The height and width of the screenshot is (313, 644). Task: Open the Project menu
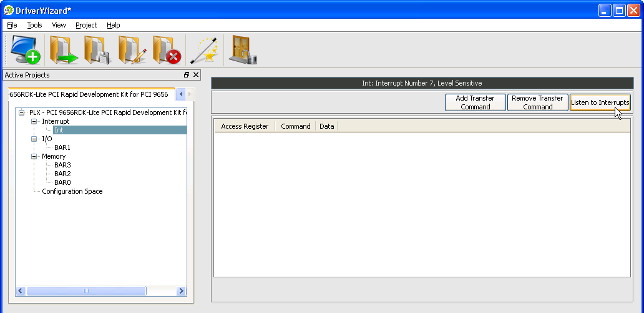[86, 25]
